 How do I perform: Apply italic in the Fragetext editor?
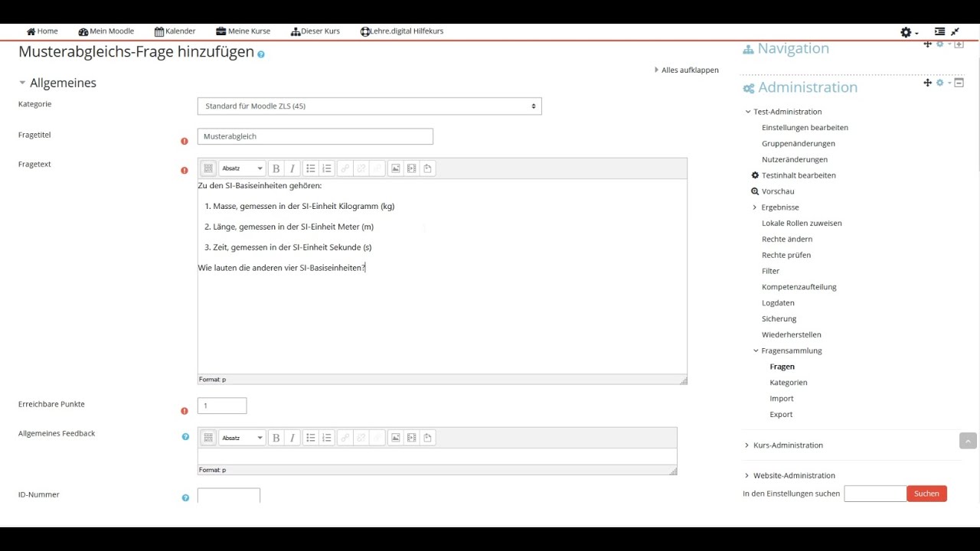point(292,168)
